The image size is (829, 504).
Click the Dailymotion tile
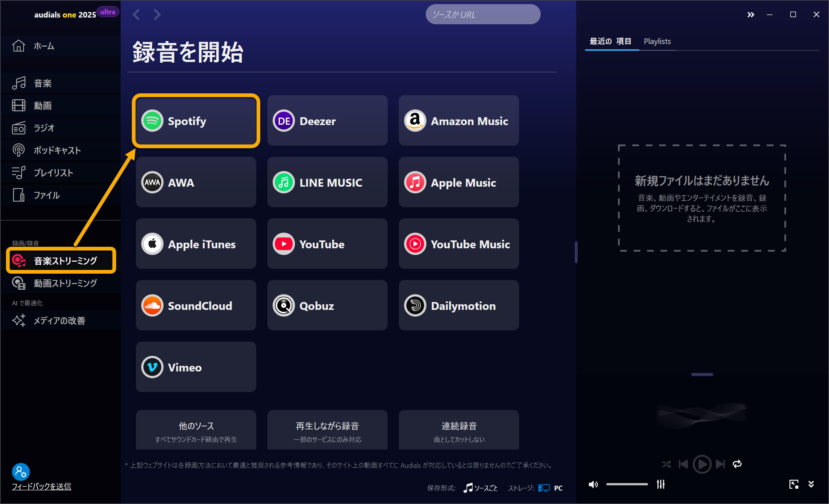coord(459,305)
